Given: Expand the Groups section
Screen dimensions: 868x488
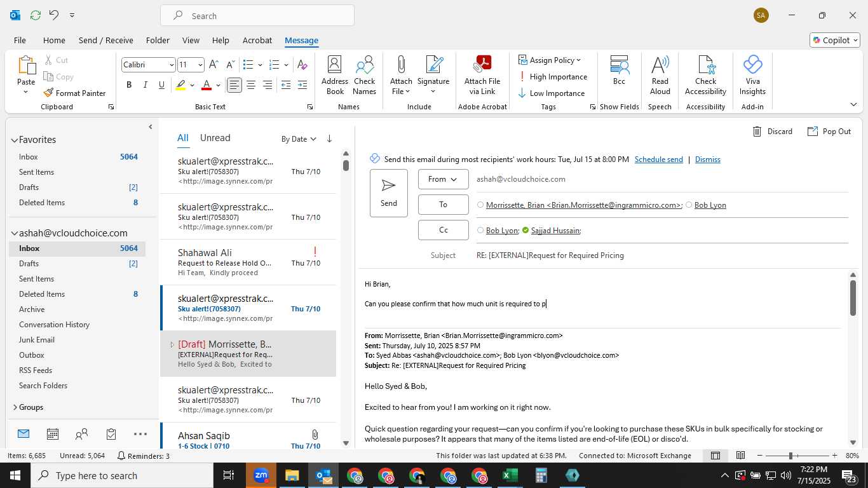Looking at the screenshot, I should (x=15, y=407).
